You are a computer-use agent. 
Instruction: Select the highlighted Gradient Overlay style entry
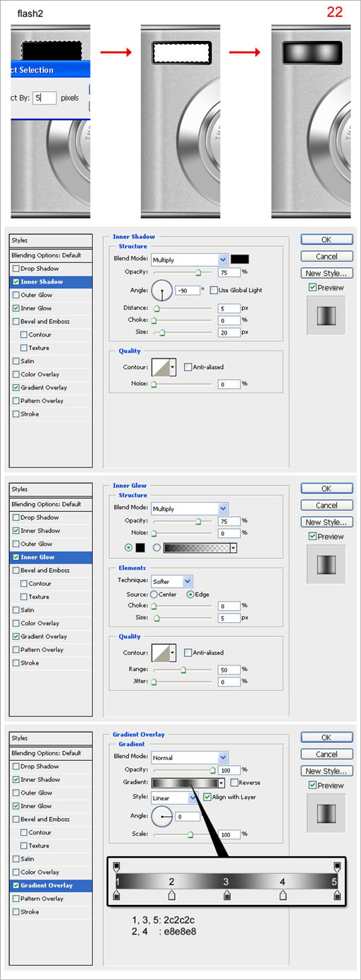pos(51,885)
